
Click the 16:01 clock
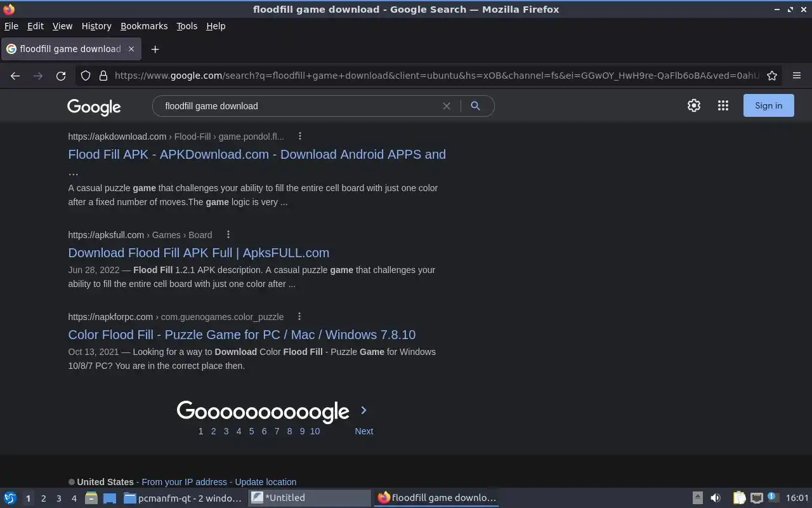[797, 498]
